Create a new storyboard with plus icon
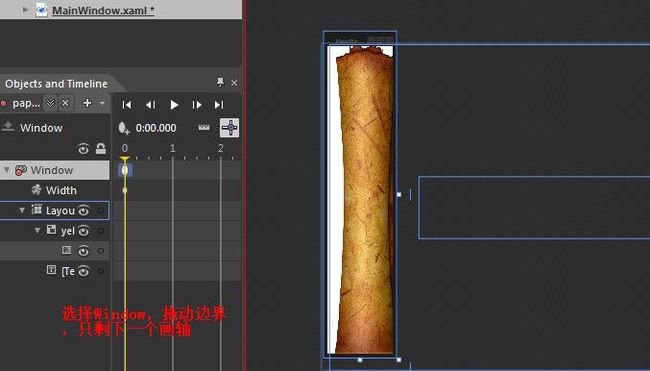650x371 pixels. click(x=87, y=103)
